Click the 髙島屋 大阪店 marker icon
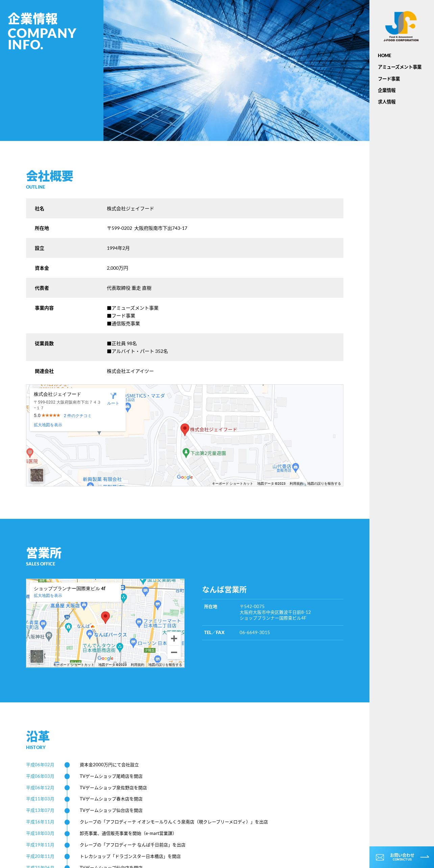The width and height of the screenshot is (434, 868). click(84, 605)
